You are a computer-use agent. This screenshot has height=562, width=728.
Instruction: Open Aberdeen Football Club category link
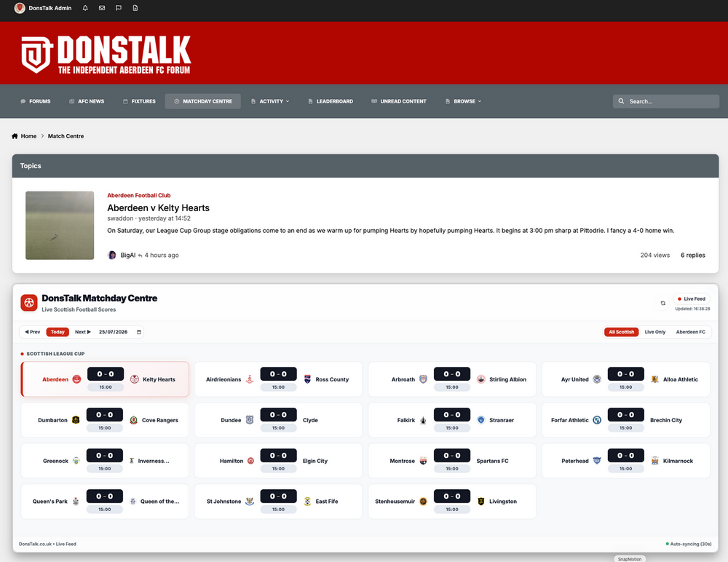pos(139,196)
